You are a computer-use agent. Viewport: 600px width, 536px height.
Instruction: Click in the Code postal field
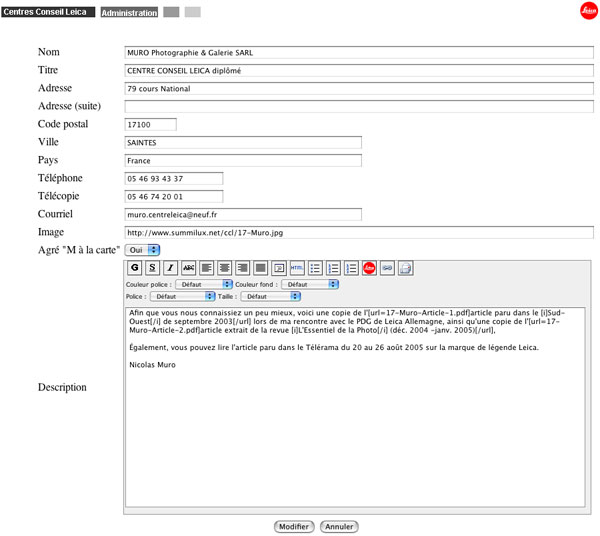click(x=150, y=124)
